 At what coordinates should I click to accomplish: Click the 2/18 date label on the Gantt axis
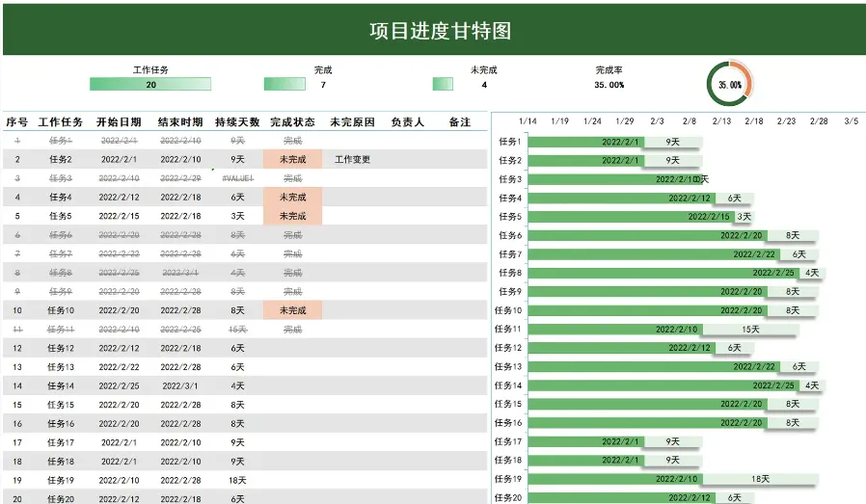coord(754,120)
